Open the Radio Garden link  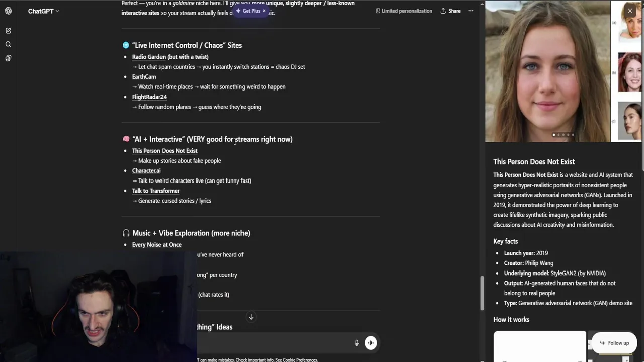[148, 57]
